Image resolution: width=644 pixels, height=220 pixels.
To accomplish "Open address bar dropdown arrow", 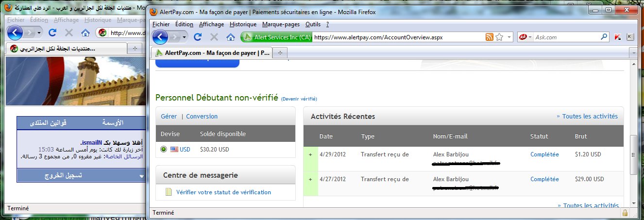I will 509,37.
